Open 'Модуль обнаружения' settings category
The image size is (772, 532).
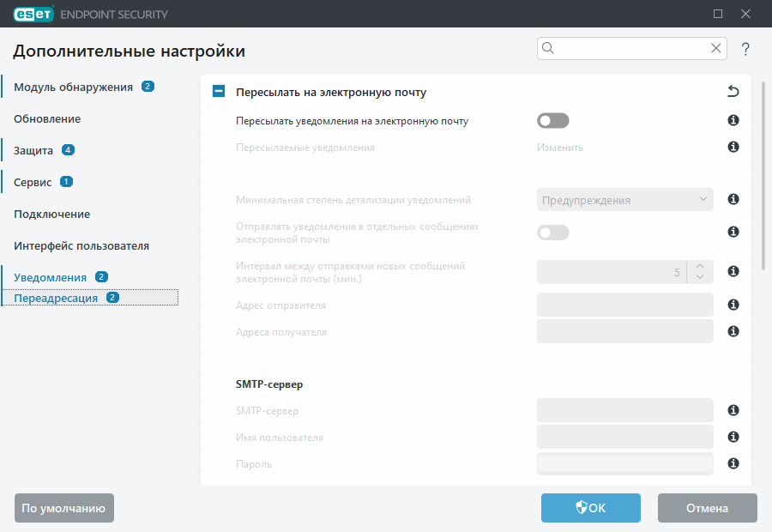point(73,87)
